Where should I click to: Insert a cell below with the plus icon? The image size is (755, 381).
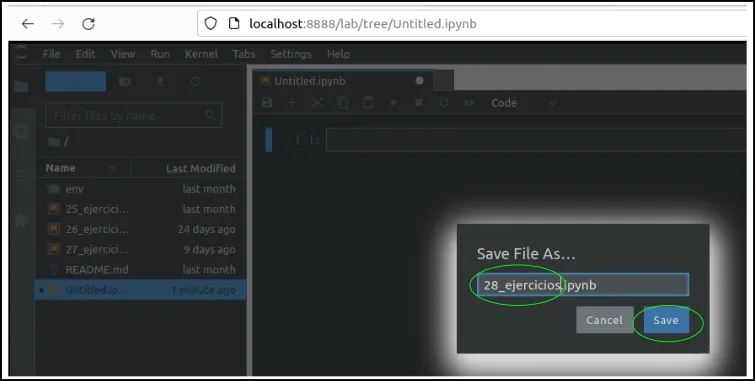(x=292, y=103)
